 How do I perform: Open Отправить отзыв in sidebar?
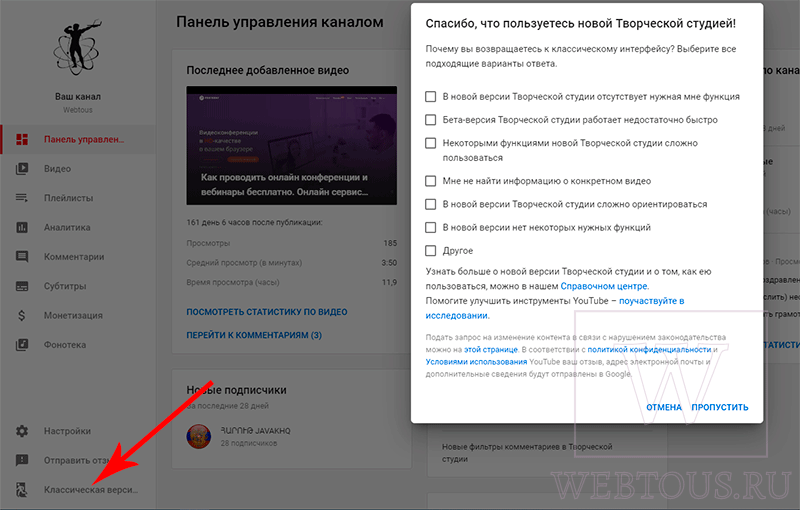click(x=78, y=461)
